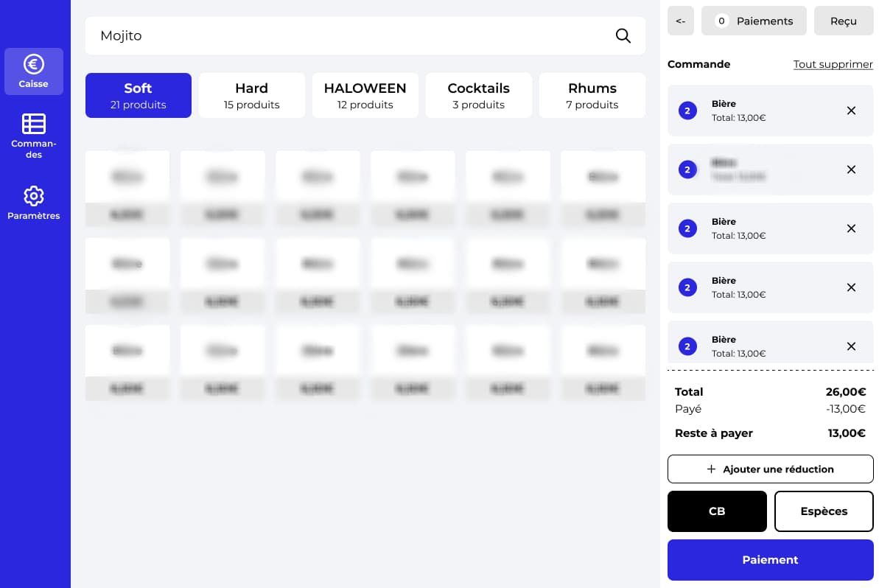Image resolution: width=879 pixels, height=588 pixels.
Task: Choose CB as payment method
Action: [717, 511]
